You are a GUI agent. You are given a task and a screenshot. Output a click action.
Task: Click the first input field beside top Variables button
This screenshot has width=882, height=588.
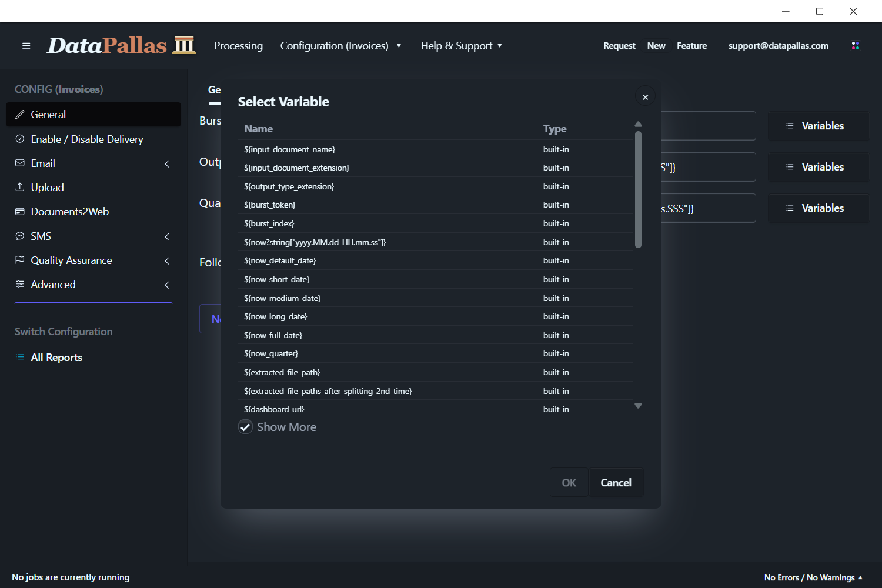click(708, 126)
